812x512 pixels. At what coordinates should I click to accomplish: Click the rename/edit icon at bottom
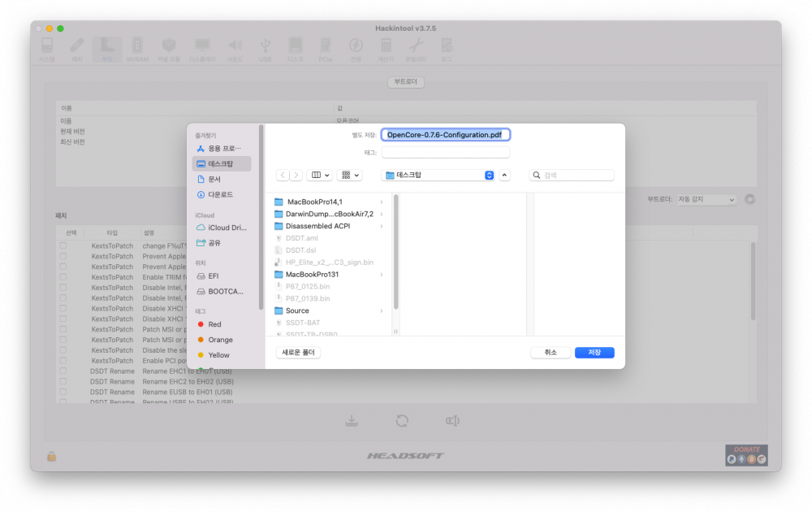(452, 420)
